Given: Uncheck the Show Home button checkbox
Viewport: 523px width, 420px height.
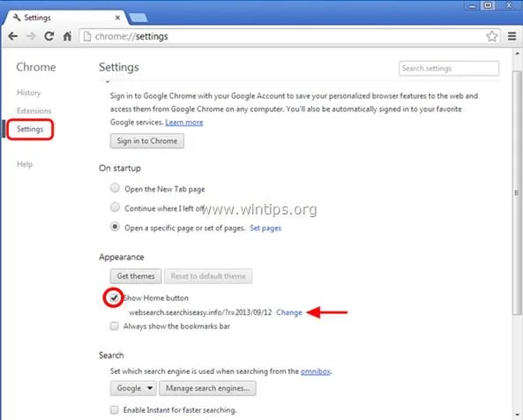Looking at the screenshot, I should [x=114, y=297].
